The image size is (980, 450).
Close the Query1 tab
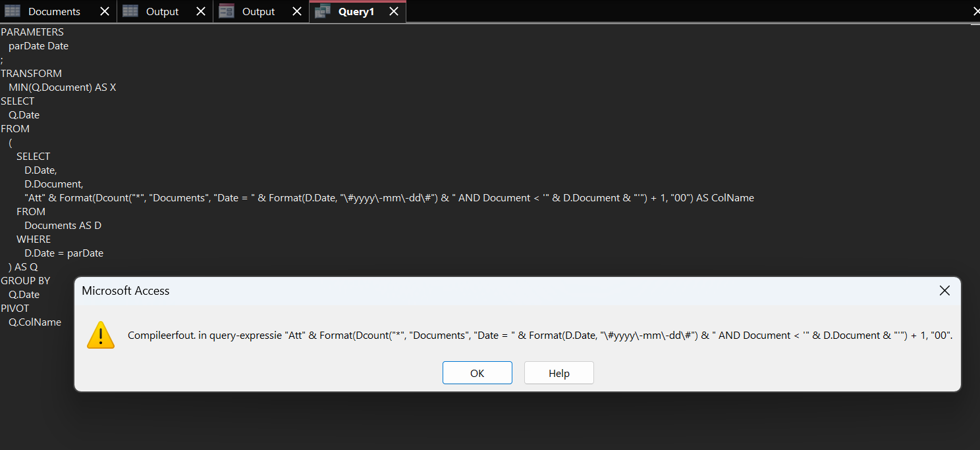click(x=393, y=12)
